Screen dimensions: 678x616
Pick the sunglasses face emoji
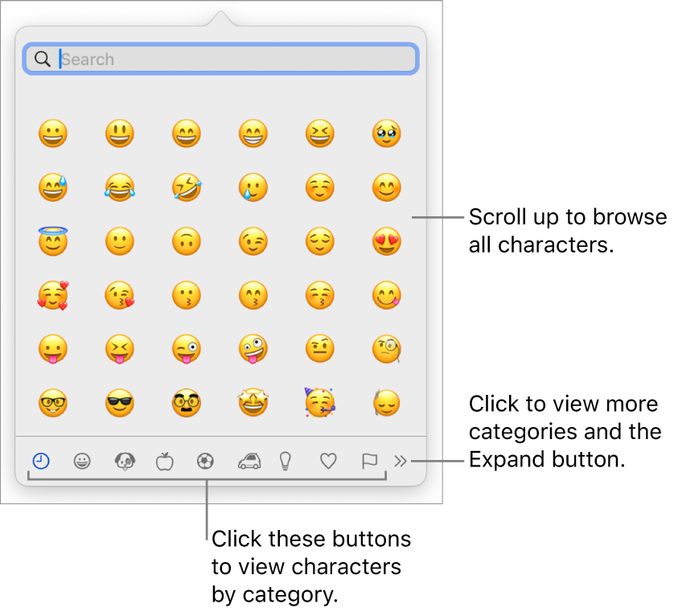pos(119,403)
